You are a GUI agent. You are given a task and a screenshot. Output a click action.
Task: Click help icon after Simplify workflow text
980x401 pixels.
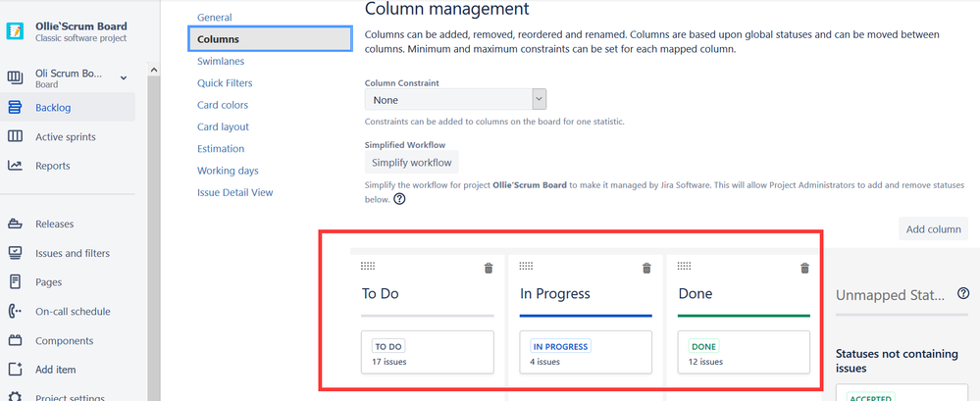(x=399, y=200)
